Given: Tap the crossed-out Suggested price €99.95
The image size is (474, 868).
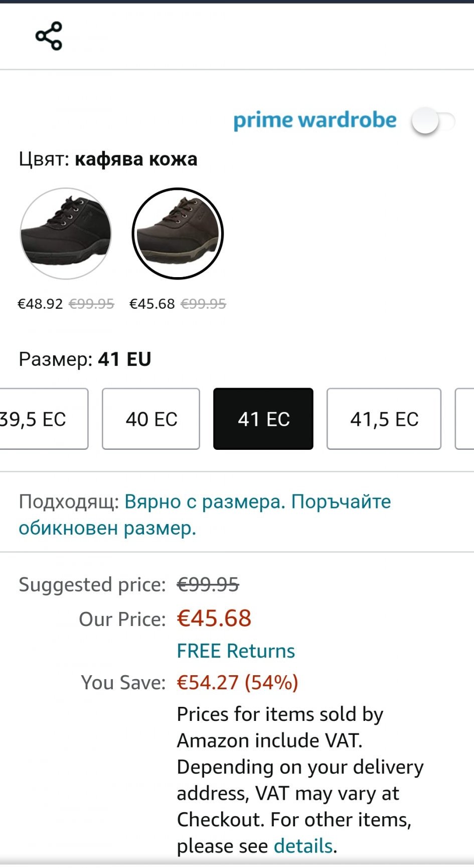Looking at the screenshot, I should [x=208, y=584].
